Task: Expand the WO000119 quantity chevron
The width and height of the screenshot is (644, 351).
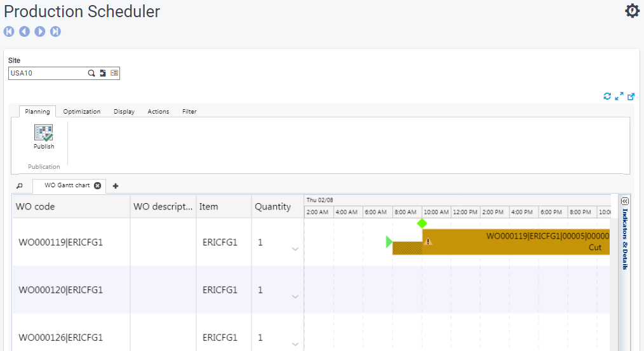Action: [x=295, y=249]
